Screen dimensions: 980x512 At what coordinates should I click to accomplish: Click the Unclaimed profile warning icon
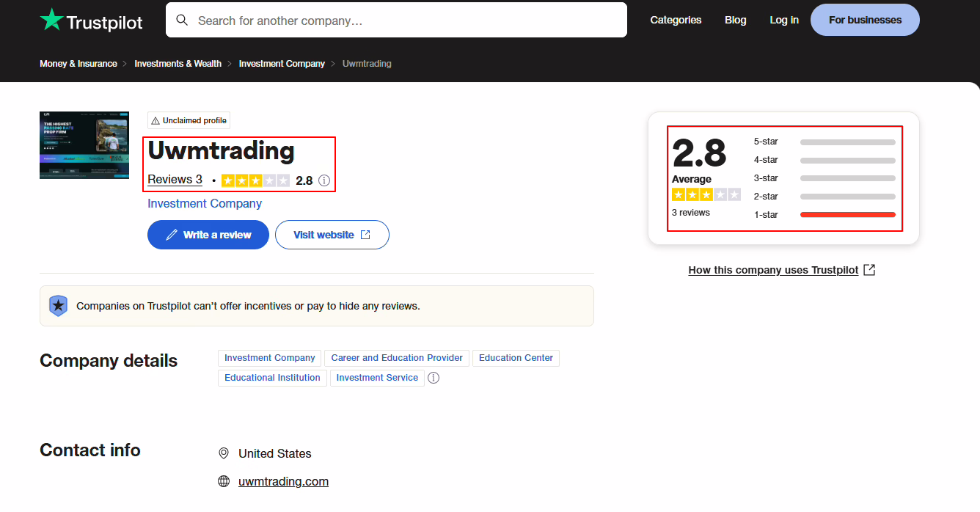(x=156, y=120)
